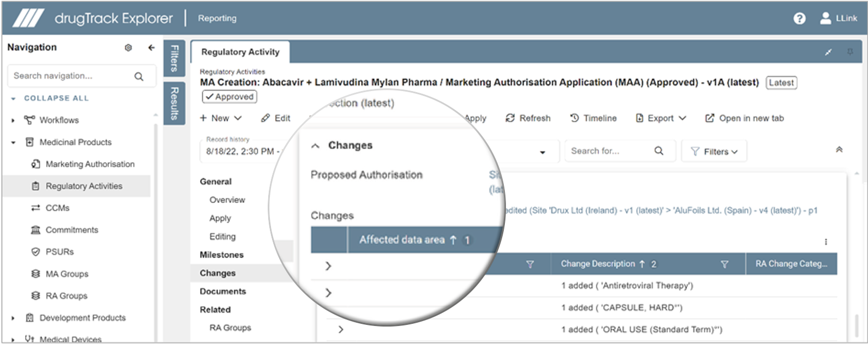868x344 pixels.
Task: Click the Search for magnifier icon
Action: pyautogui.click(x=659, y=151)
